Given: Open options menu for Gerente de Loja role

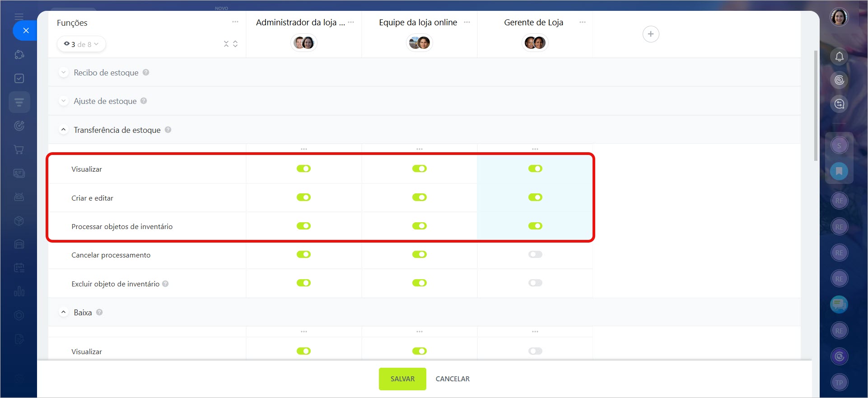Looking at the screenshot, I should click(x=583, y=22).
